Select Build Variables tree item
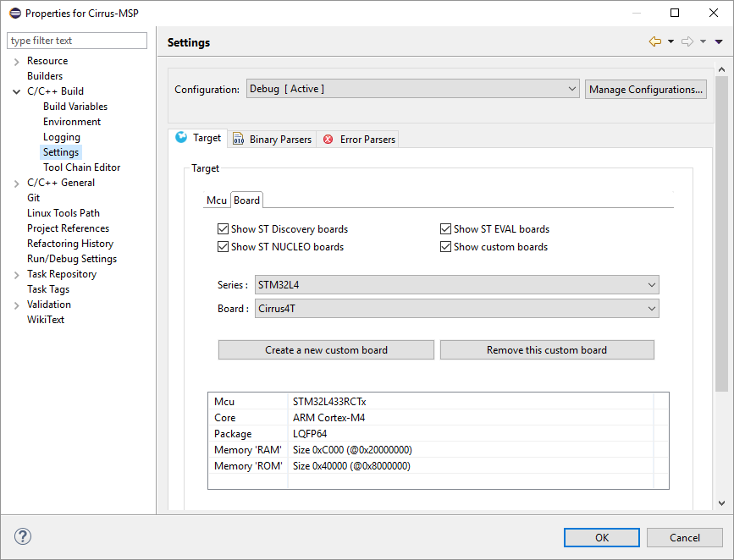Image resolution: width=734 pixels, height=560 pixels. (75, 107)
